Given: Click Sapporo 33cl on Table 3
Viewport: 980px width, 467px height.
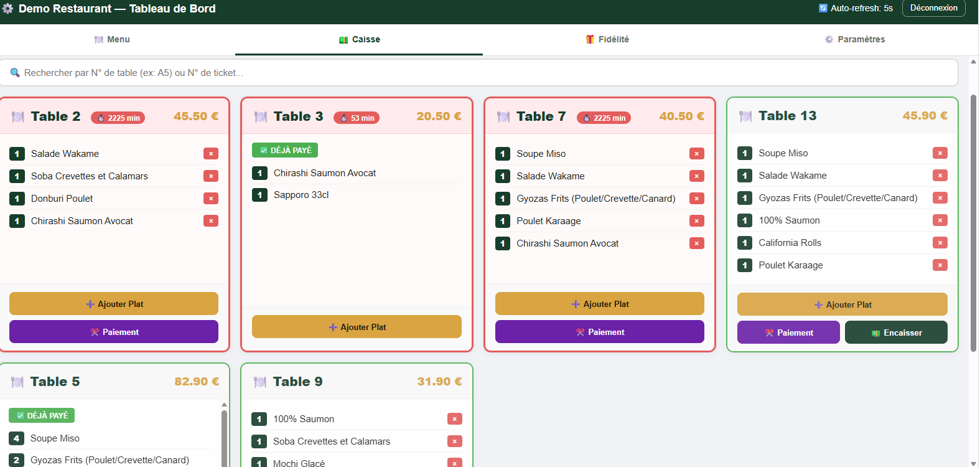Looking at the screenshot, I should 301,195.
